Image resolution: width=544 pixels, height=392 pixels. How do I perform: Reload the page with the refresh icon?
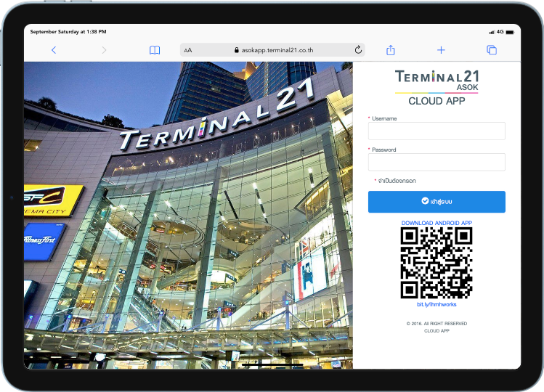(358, 50)
